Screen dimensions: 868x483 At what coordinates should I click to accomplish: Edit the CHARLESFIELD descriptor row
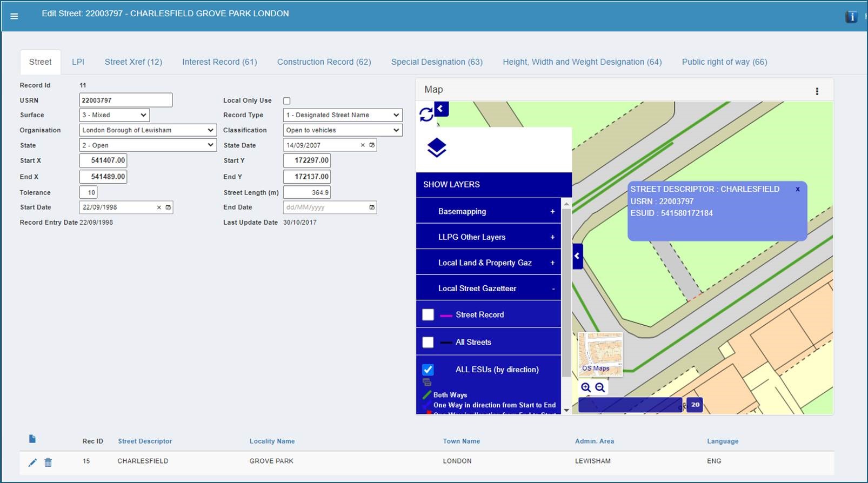point(32,462)
